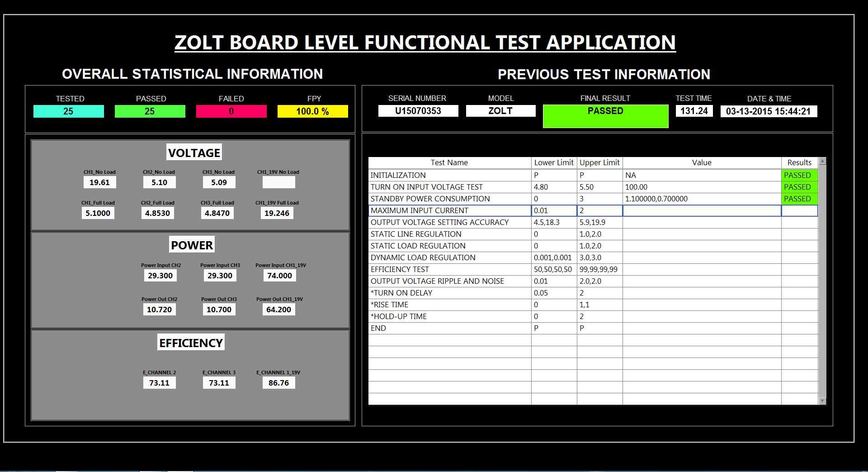
Task: Click PASSED result for TURN ON INPUT VOLTAGE
Action: click(x=800, y=187)
